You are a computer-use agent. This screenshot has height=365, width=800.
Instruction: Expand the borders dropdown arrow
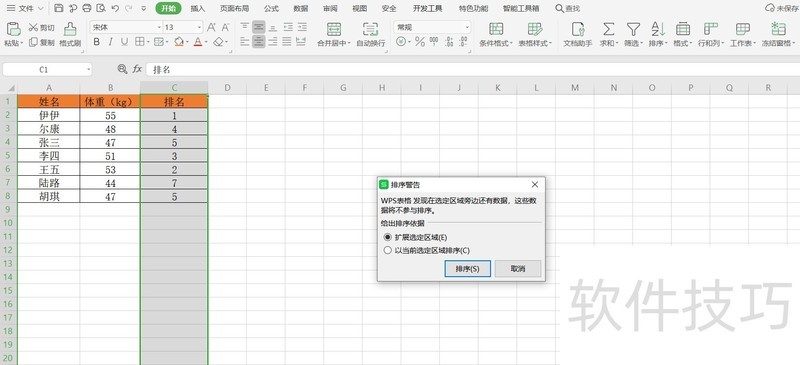tap(147, 42)
